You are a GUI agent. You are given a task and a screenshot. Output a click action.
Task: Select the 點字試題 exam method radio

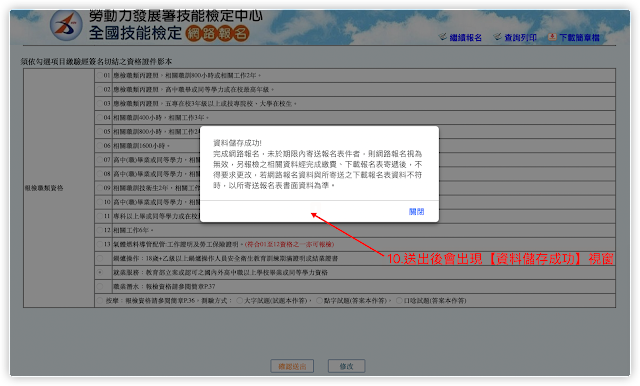coord(319,300)
